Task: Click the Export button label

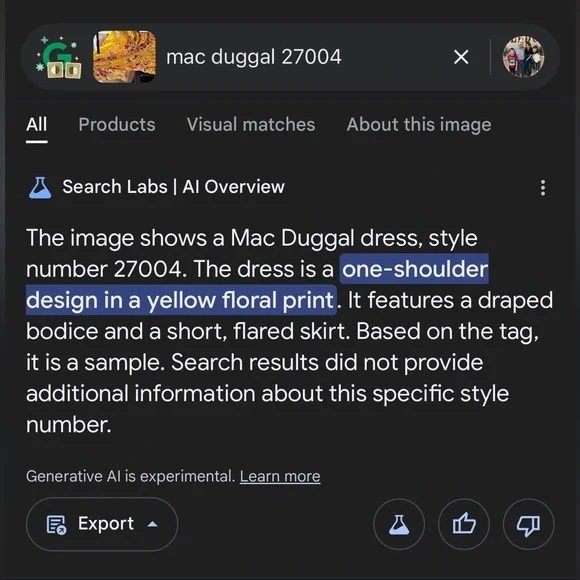Action: [106, 523]
